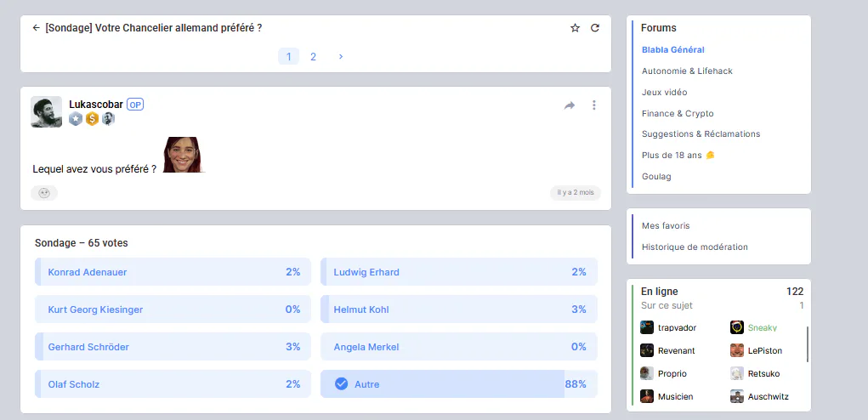Click the Forums panel heading
Image resolution: width=868 pixels, height=420 pixels.
coord(659,28)
